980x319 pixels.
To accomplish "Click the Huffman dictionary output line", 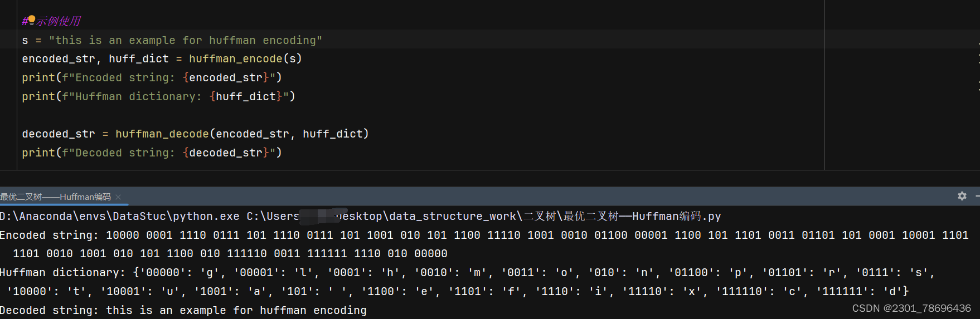I will click(x=467, y=272).
